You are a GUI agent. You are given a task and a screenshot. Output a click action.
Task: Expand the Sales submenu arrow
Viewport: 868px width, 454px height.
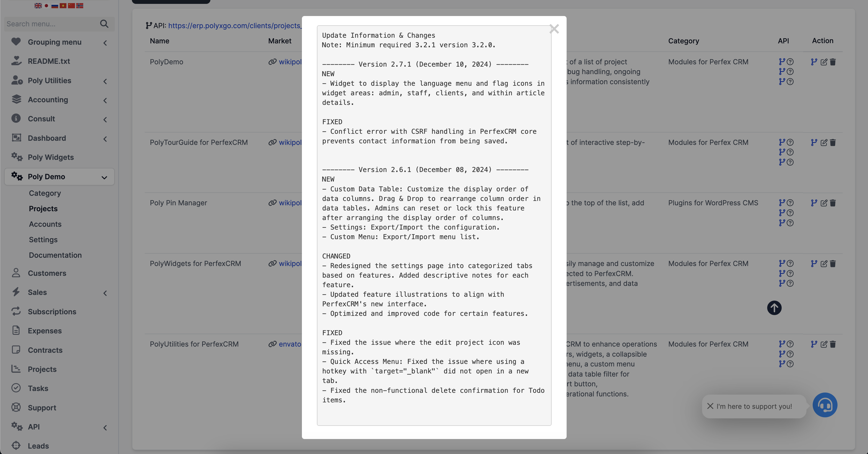point(105,293)
